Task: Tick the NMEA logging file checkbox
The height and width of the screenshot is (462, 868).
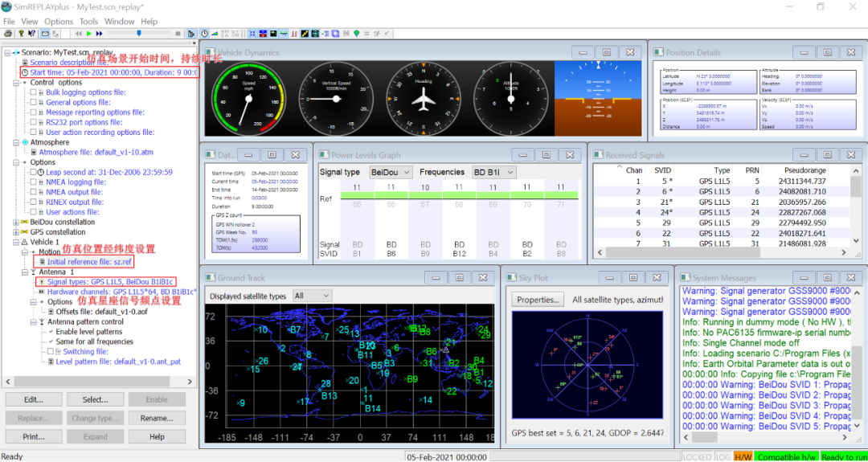Action: pyautogui.click(x=33, y=182)
